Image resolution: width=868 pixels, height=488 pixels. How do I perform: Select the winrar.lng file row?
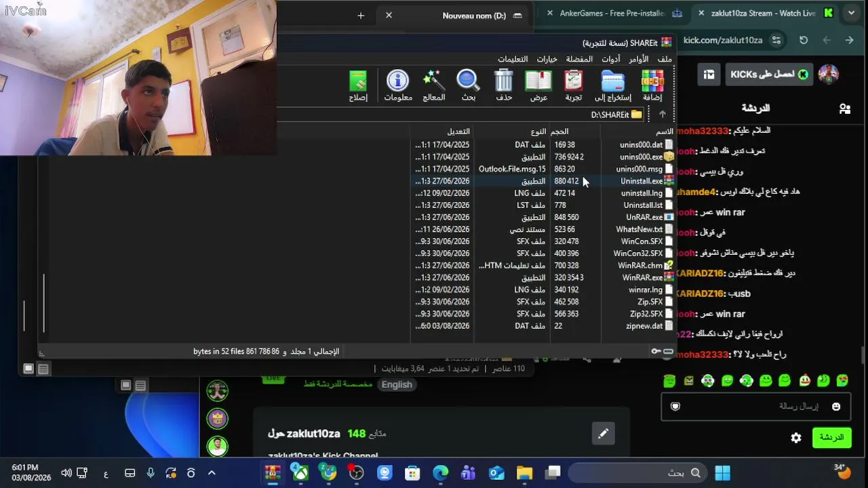tap(543, 289)
